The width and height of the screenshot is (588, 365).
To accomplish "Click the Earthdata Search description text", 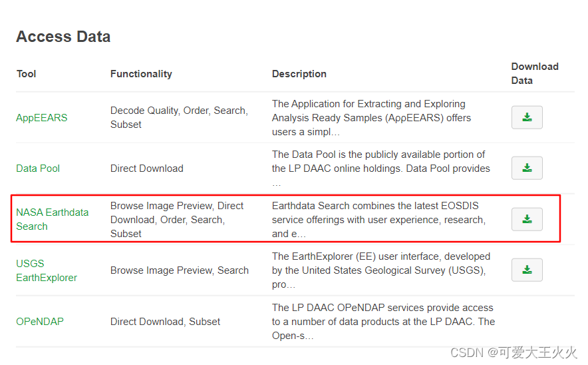I will point(379,220).
